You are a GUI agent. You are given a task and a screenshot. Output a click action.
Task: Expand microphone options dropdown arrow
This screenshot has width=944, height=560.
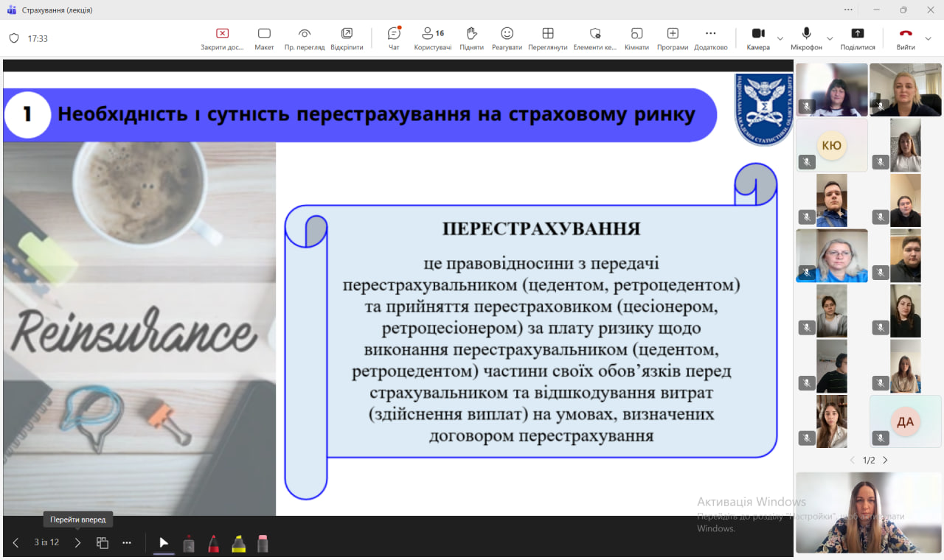coord(830,38)
